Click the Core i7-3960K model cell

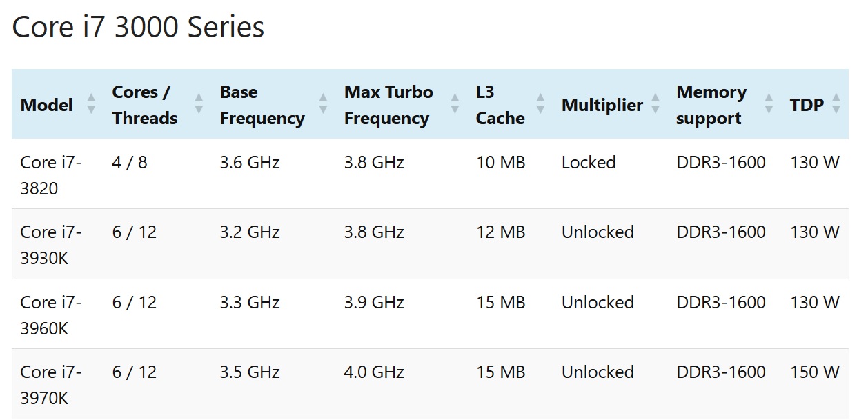tap(51, 315)
